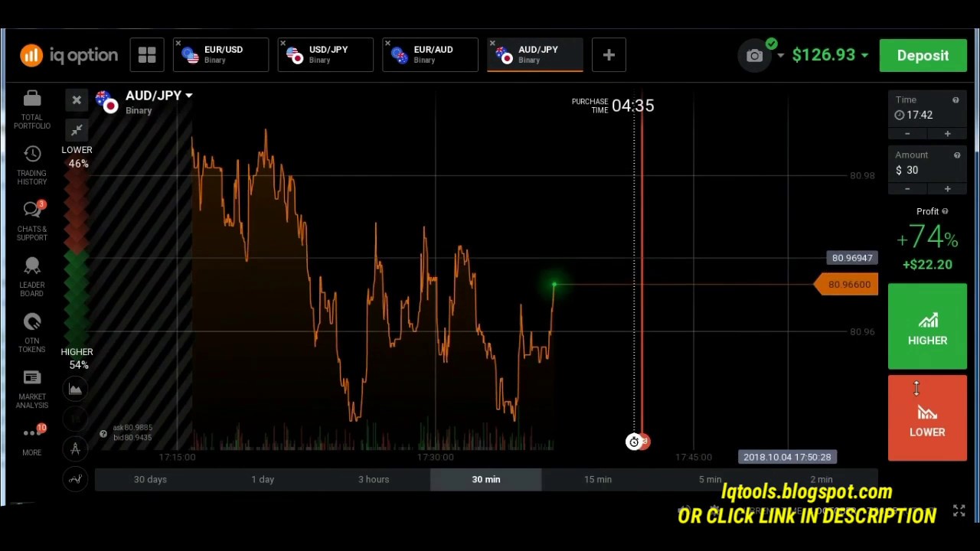Select the 1 day timeframe

[x=263, y=479]
